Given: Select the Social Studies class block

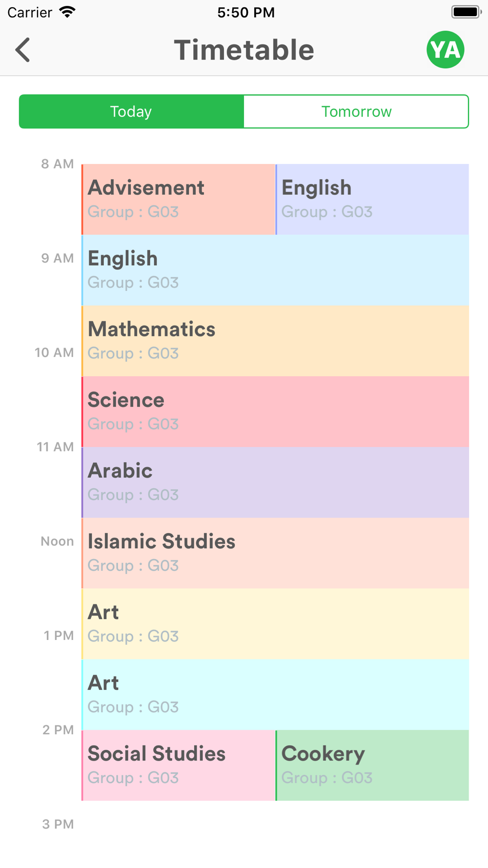Looking at the screenshot, I should point(179,765).
